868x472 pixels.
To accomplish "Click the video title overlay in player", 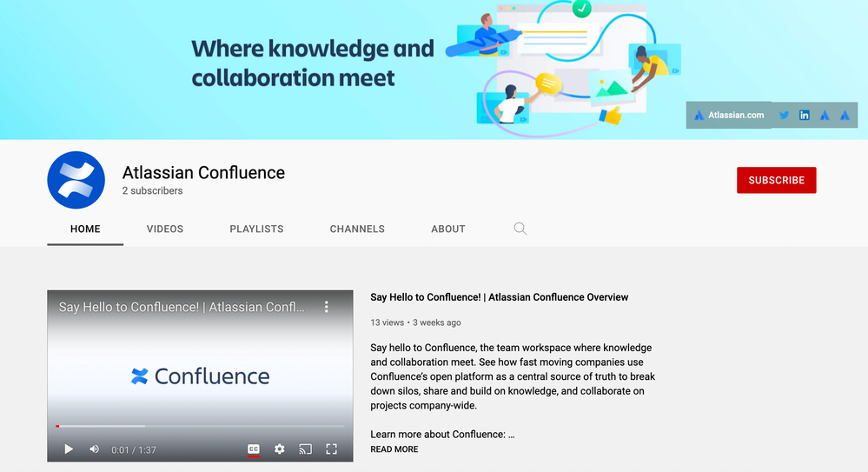I will (x=182, y=307).
